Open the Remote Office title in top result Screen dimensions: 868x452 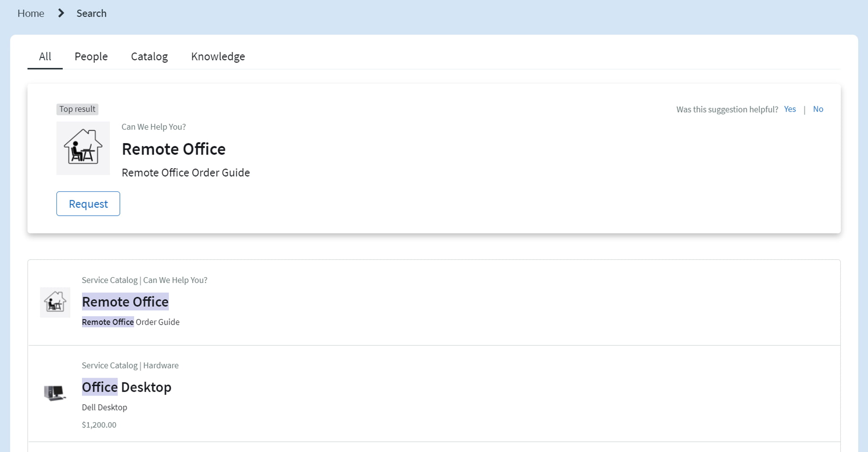[173, 149]
